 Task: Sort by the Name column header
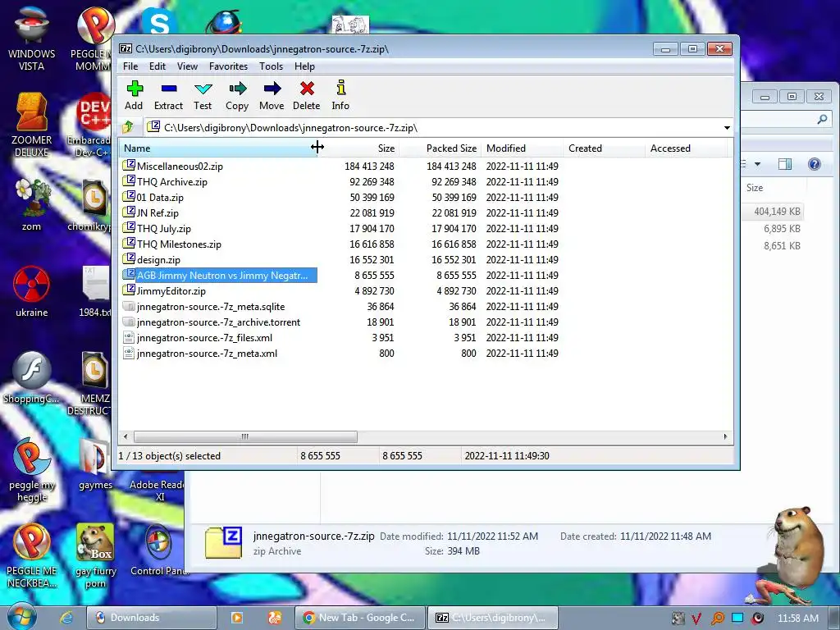pyautogui.click(x=218, y=148)
